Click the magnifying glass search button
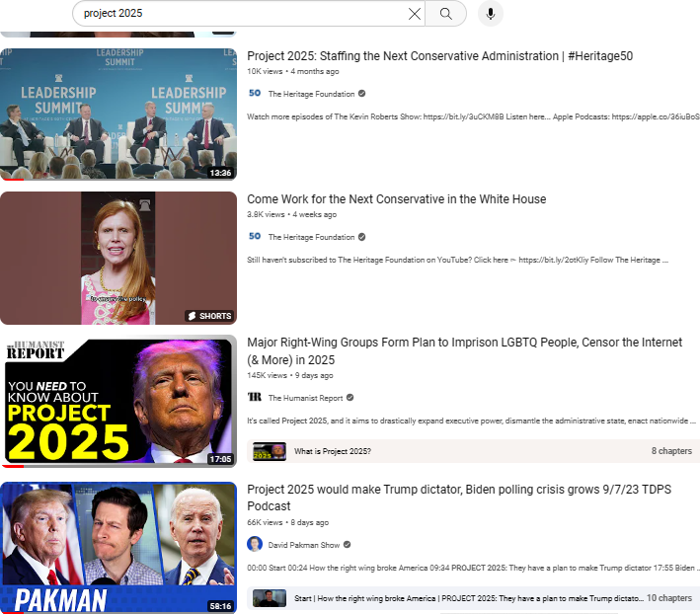The width and height of the screenshot is (700, 614). [x=445, y=14]
